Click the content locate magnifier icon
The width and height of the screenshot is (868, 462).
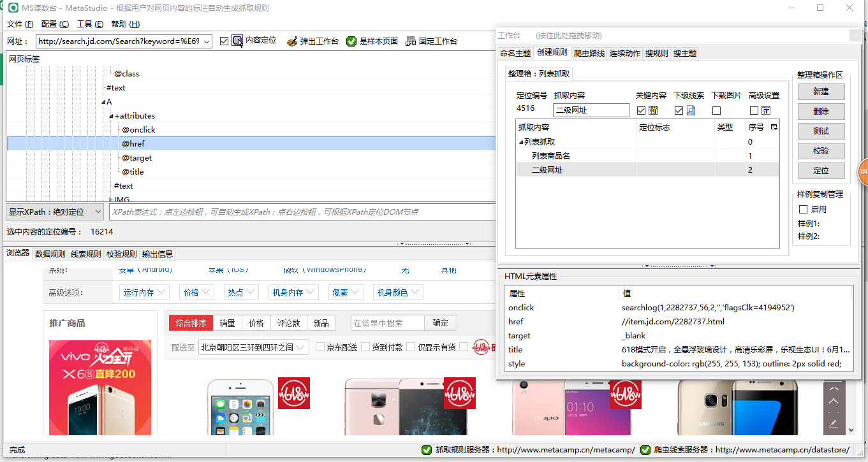click(237, 41)
